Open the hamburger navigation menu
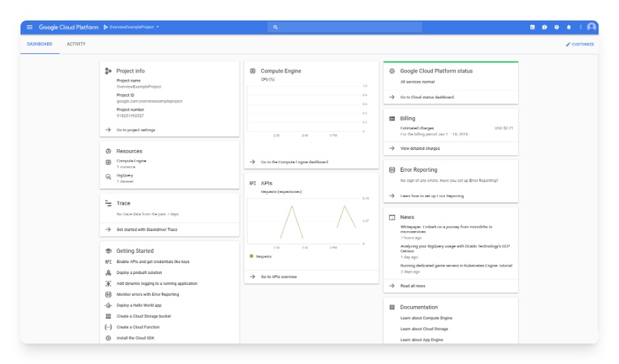The height and width of the screenshot is (364, 619). tap(29, 27)
